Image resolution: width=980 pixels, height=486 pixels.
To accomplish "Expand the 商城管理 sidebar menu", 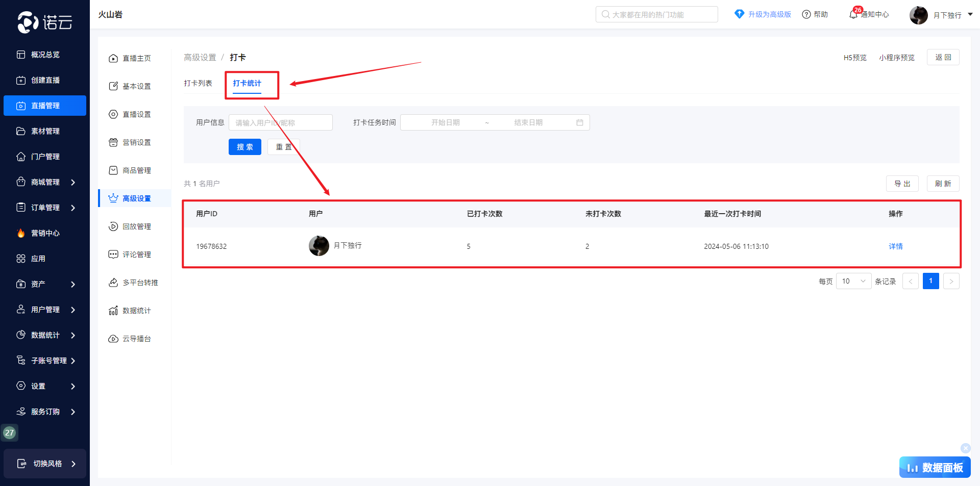I will point(72,182).
